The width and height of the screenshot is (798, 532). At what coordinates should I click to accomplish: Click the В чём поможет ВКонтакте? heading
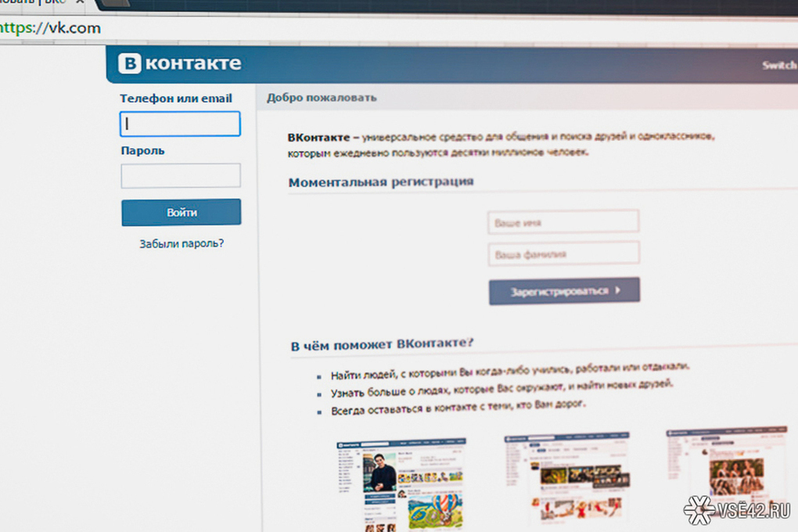[x=382, y=345]
